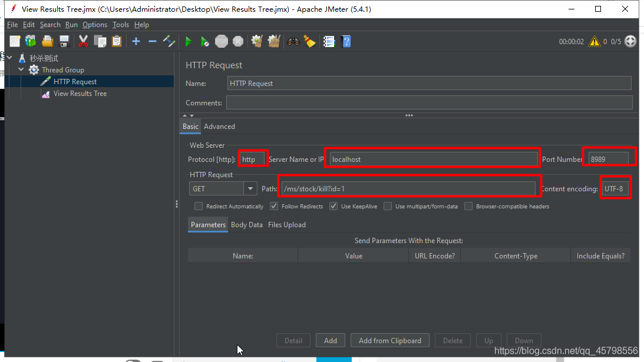
Task: Click the JMeter feather title icon
Action: 14,9
